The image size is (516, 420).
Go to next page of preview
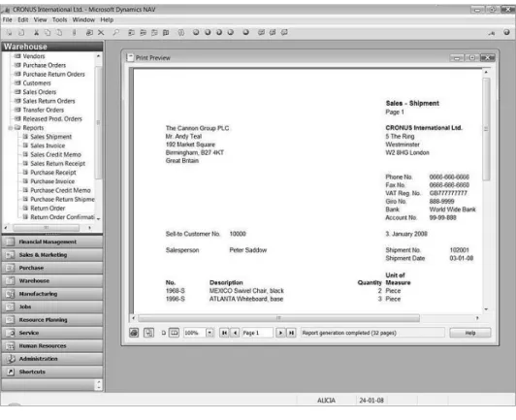(x=280, y=333)
